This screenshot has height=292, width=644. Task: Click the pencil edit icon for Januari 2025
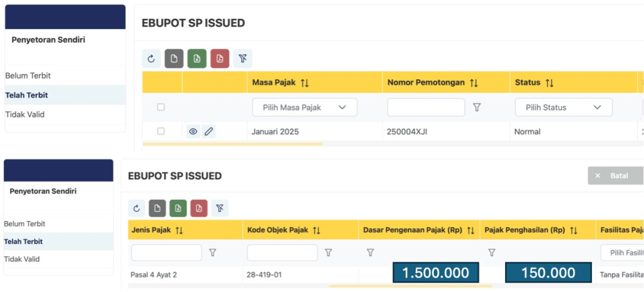(209, 132)
